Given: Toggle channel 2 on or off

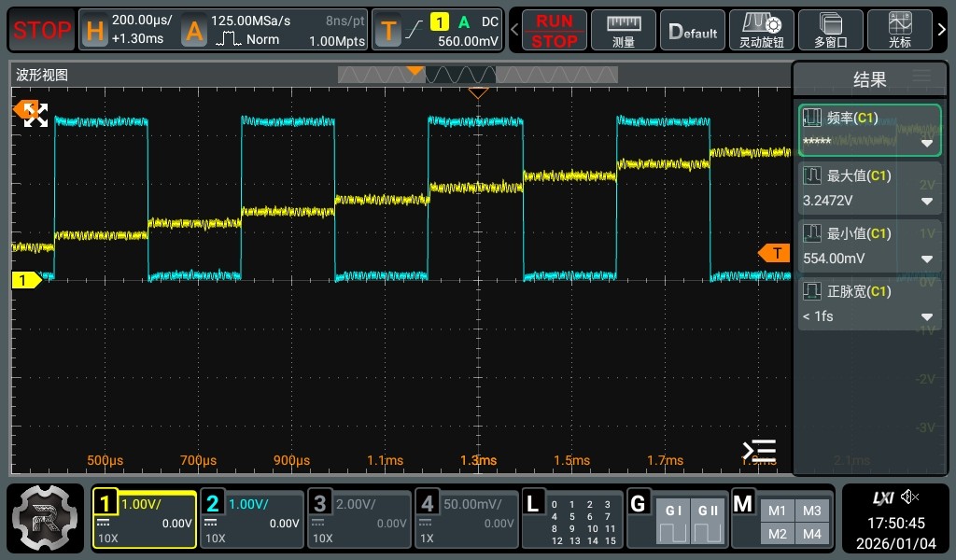Looking at the screenshot, I should click(252, 519).
